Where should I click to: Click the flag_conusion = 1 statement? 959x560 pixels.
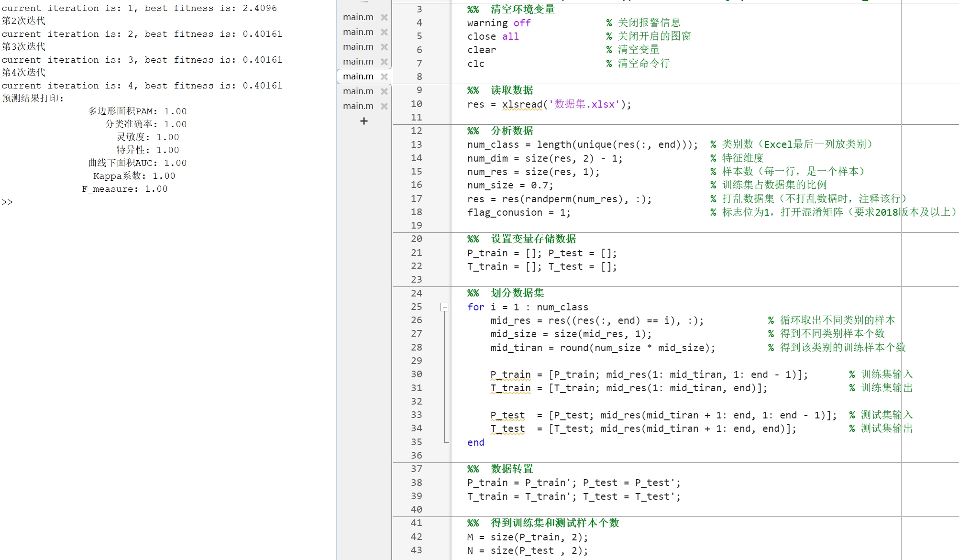tap(518, 212)
